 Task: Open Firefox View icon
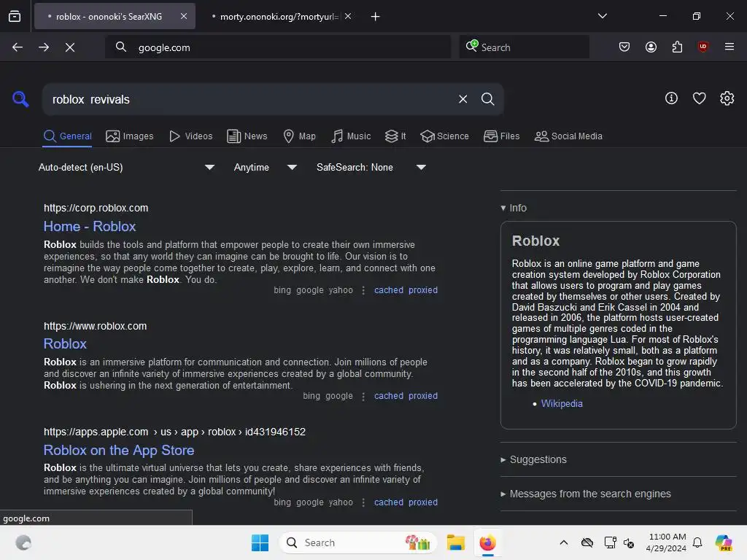coord(15,16)
